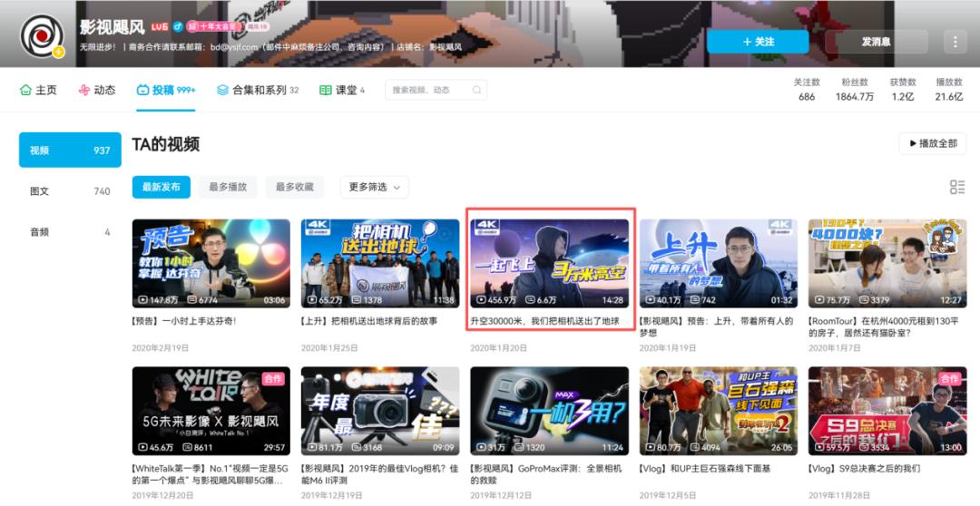The image size is (980, 506).
Task: Click the LV6 level badge
Action: [x=160, y=27]
